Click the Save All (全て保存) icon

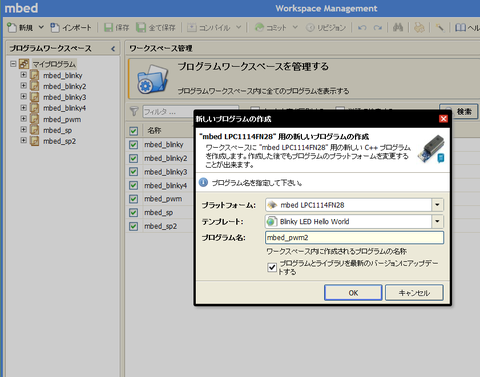click(141, 27)
